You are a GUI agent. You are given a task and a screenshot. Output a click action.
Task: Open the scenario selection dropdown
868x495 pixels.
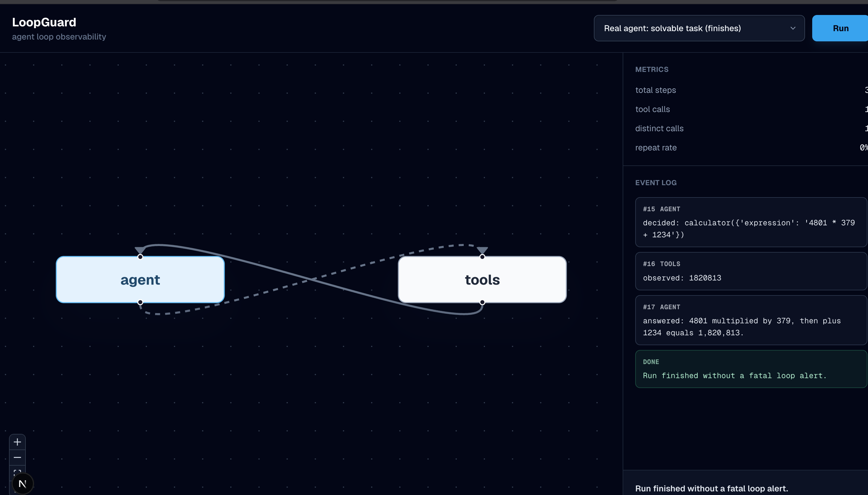tap(699, 28)
